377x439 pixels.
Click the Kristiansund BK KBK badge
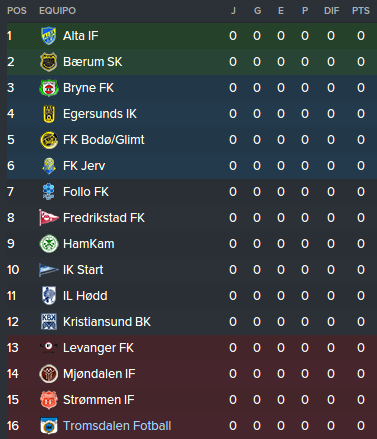tap(49, 322)
